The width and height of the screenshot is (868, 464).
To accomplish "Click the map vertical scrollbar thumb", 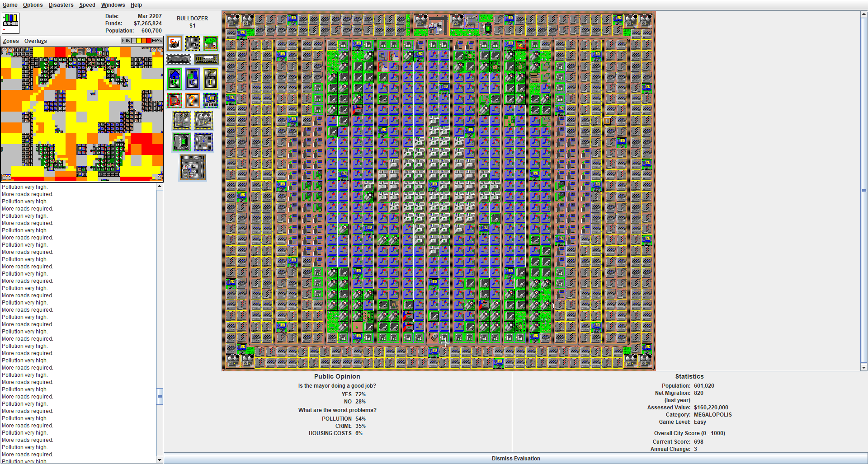I will [864, 191].
